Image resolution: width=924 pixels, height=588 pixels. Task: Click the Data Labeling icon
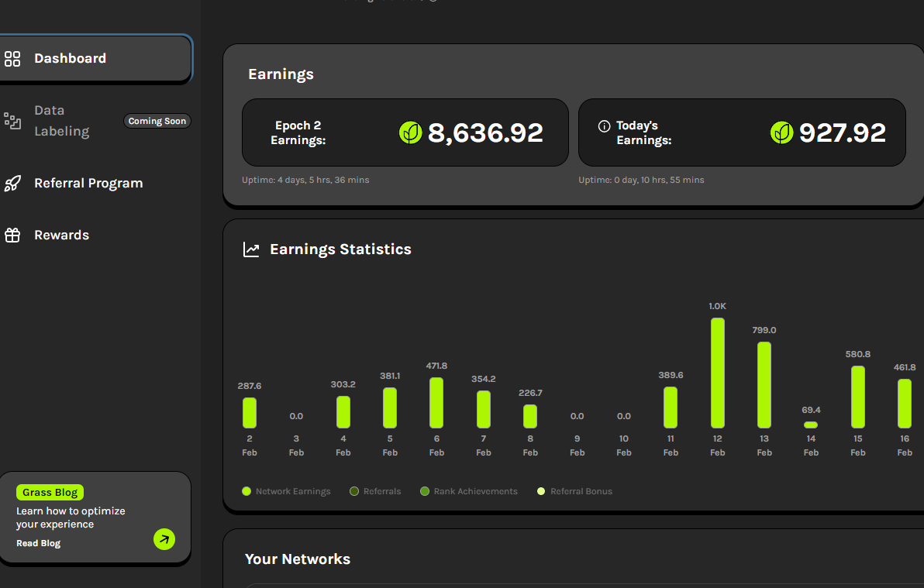click(x=12, y=121)
